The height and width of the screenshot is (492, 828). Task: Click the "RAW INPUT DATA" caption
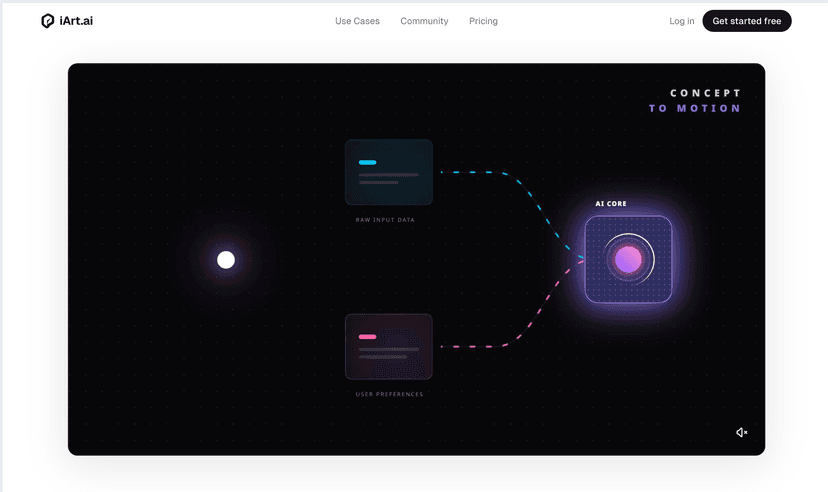[385, 220]
